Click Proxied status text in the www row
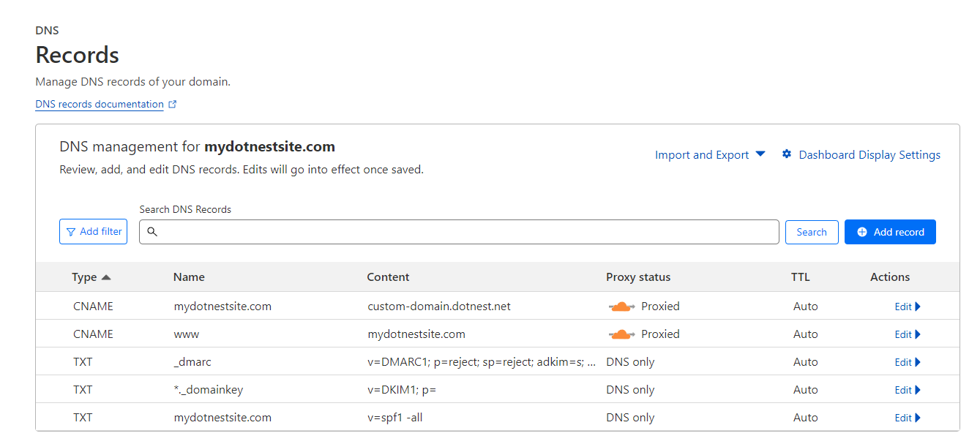 click(x=660, y=334)
